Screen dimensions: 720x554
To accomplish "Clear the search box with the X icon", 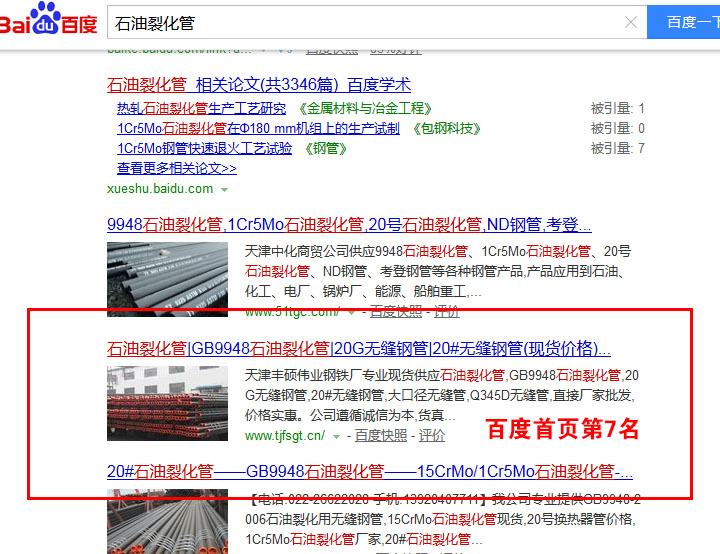I will (x=631, y=22).
